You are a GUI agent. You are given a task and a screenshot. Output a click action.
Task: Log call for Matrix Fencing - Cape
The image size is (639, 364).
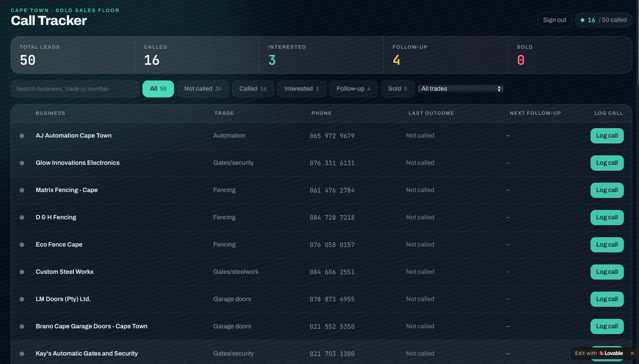coord(607,190)
